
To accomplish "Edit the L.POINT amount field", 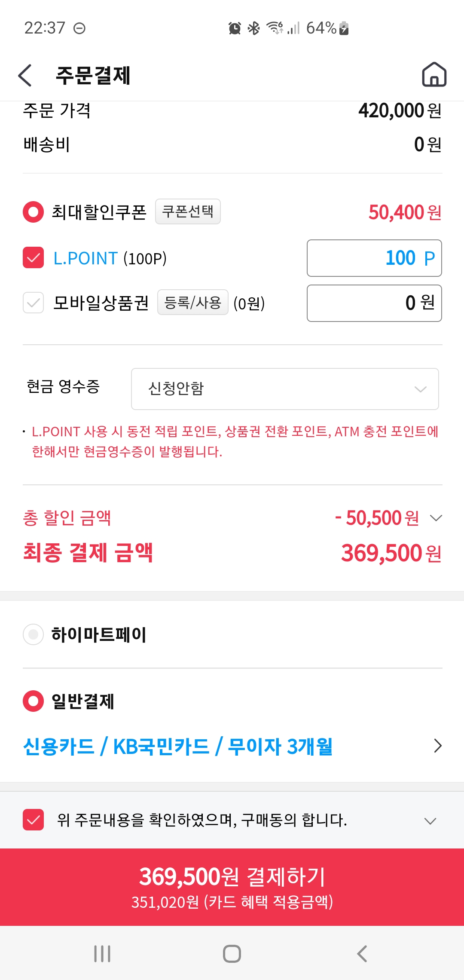I will [x=374, y=258].
